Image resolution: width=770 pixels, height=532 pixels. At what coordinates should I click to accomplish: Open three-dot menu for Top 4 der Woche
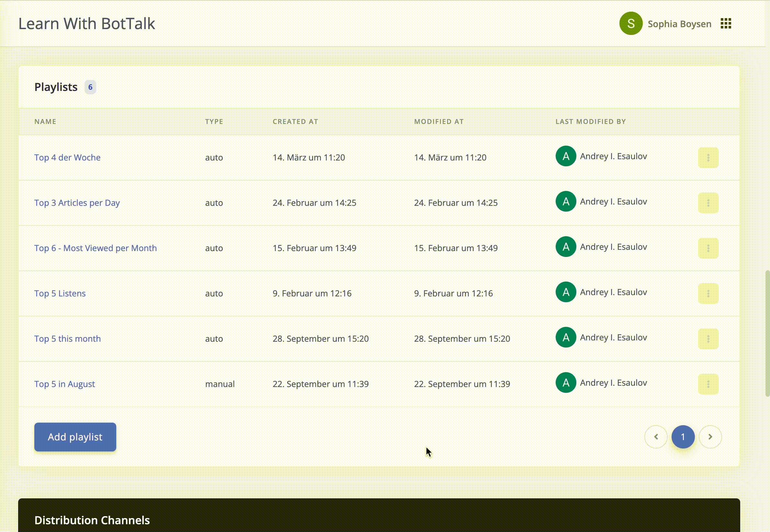pos(708,158)
